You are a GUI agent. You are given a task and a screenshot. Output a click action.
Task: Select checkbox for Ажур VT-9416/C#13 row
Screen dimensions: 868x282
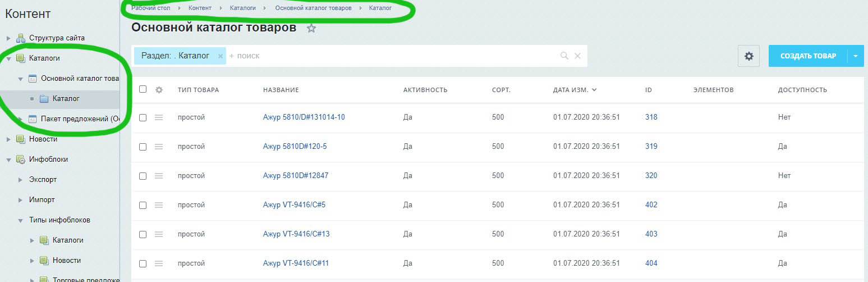(143, 234)
